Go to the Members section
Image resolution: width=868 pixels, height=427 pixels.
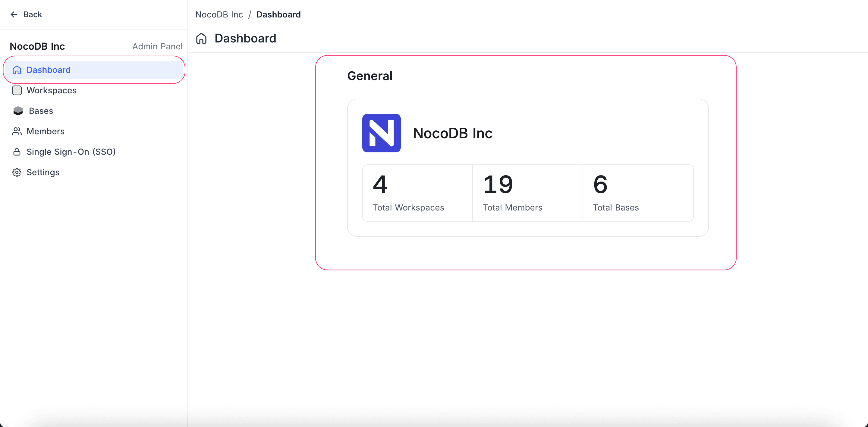(46, 131)
